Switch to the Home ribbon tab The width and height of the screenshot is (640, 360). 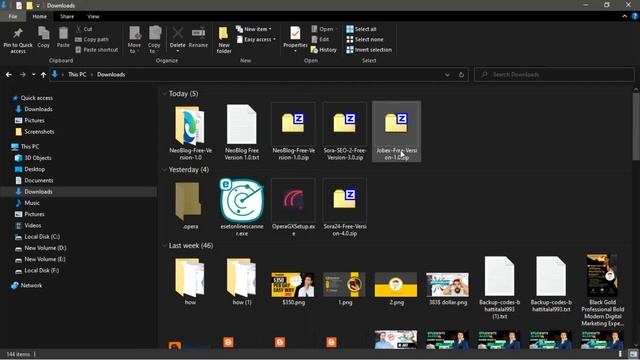click(x=40, y=16)
